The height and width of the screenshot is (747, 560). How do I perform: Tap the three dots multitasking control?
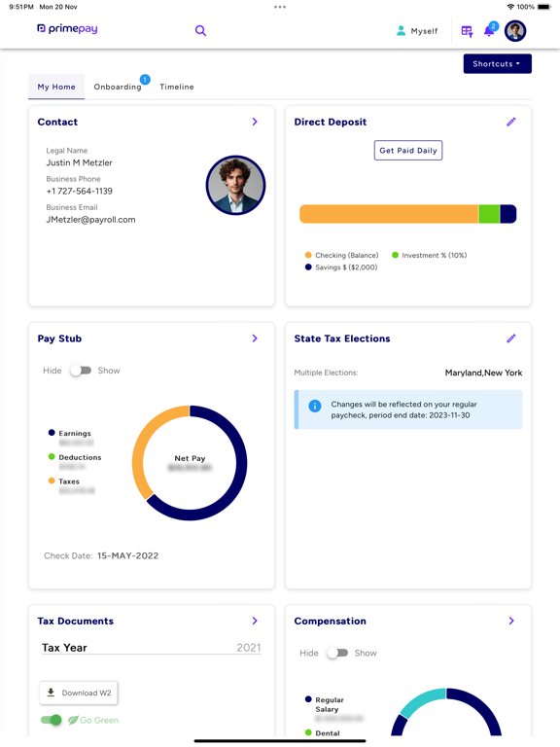(280, 7)
